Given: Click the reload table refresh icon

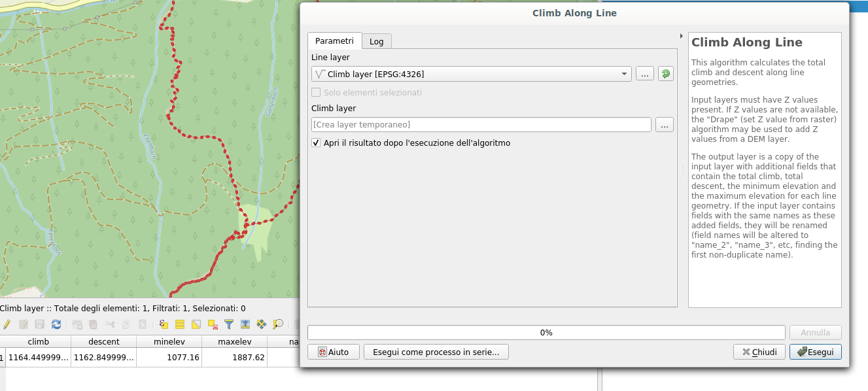Looking at the screenshot, I should coord(56,324).
